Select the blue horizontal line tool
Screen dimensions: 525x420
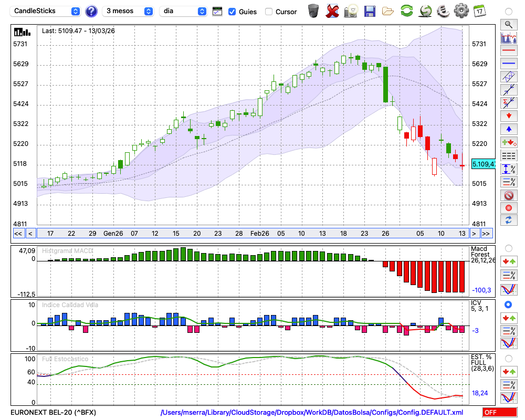(x=509, y=64)
